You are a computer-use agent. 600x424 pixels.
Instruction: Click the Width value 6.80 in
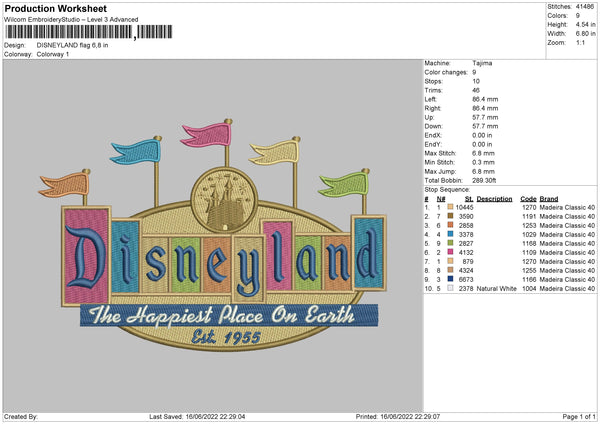[x=585, y=34]
